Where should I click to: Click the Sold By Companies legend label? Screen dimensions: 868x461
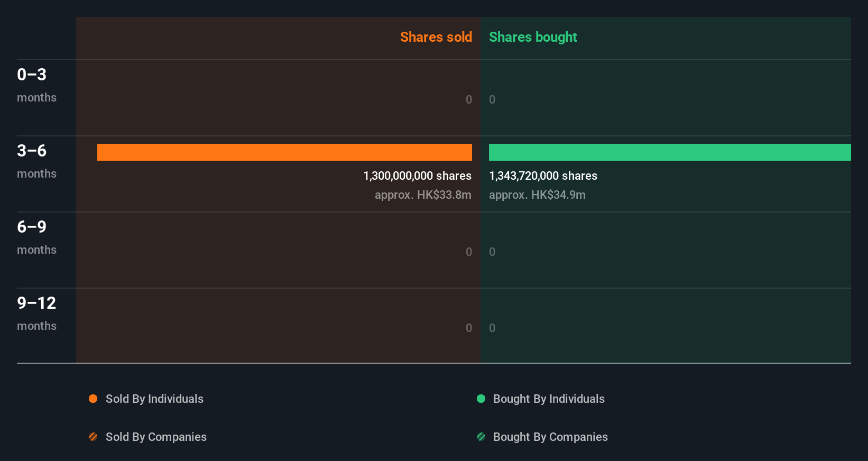click(x=156, y=437)
